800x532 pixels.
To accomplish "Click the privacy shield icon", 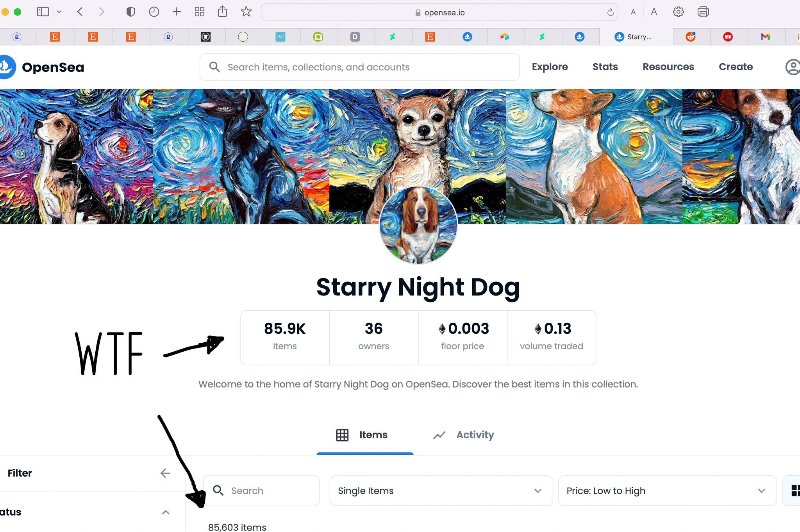I will 130,12.
